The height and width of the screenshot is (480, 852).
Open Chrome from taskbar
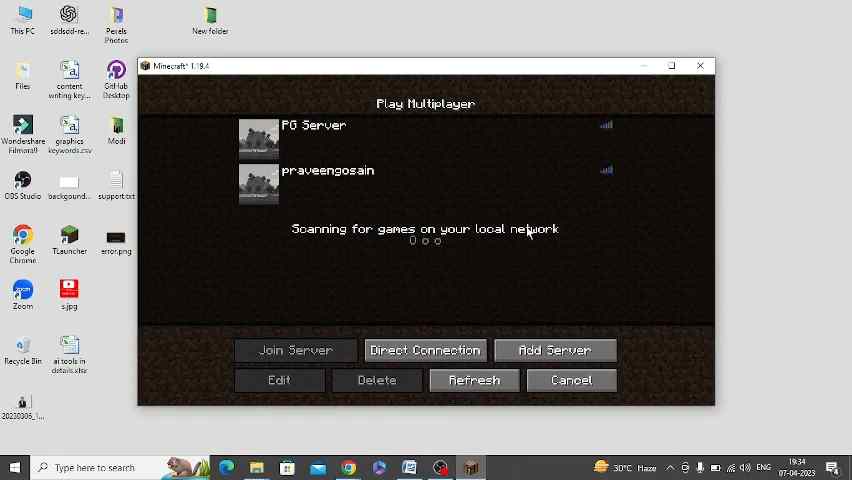348,467
